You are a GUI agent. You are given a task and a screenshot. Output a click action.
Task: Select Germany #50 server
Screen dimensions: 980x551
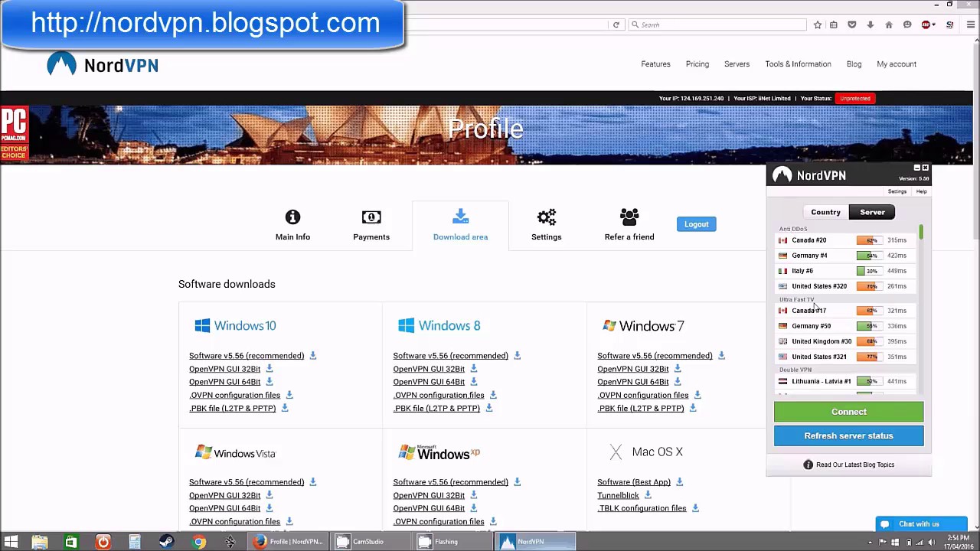tap(844, 326)
